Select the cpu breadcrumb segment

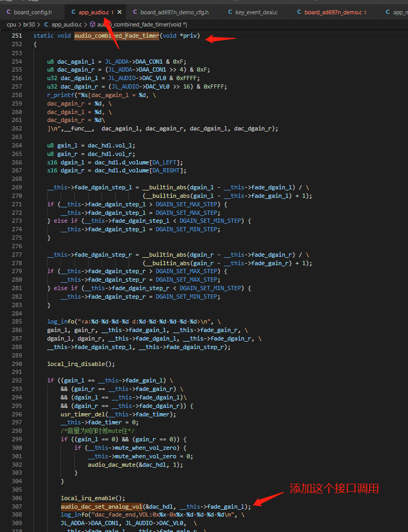tap(11, 24)
